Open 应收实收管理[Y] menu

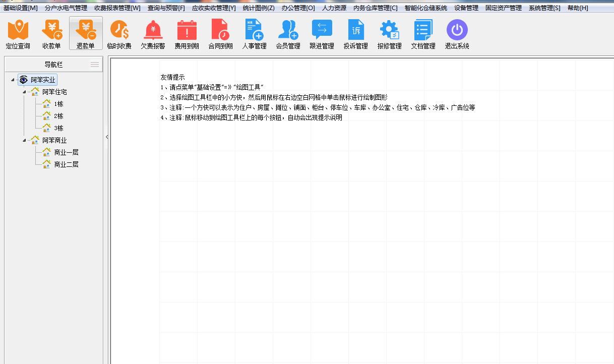pos(214,8)
